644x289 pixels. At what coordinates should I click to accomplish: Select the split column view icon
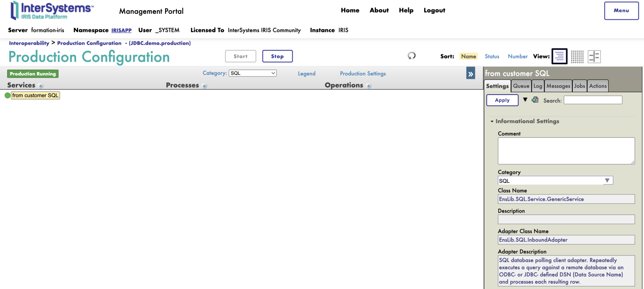[594, 57]
